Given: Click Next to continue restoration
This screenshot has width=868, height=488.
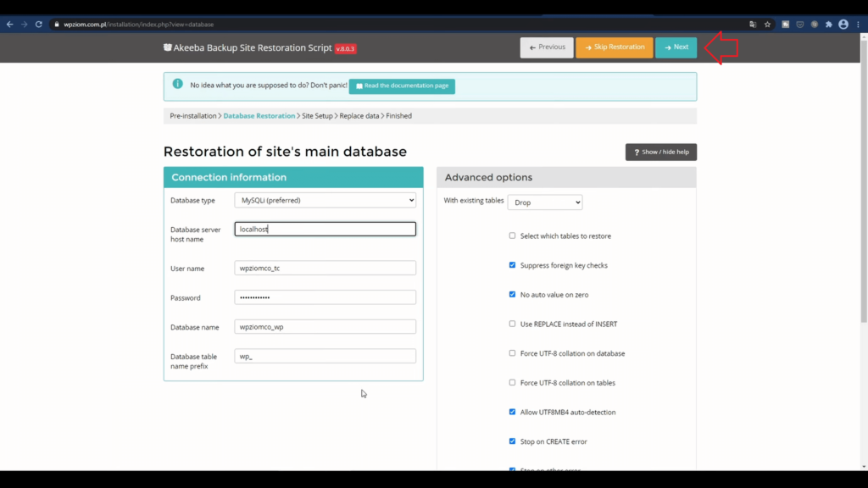Looking at the screenshot, I should [676, 47].
